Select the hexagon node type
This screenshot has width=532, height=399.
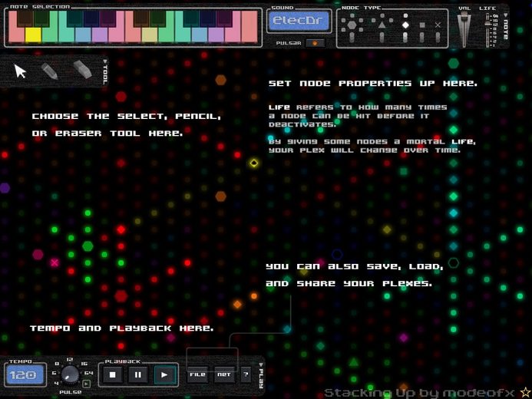[x=352, y=25]
